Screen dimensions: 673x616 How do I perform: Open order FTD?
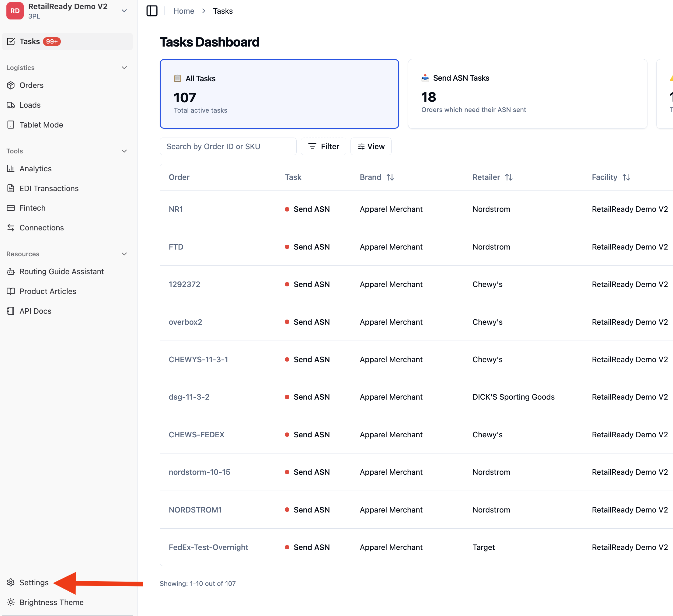176,247
